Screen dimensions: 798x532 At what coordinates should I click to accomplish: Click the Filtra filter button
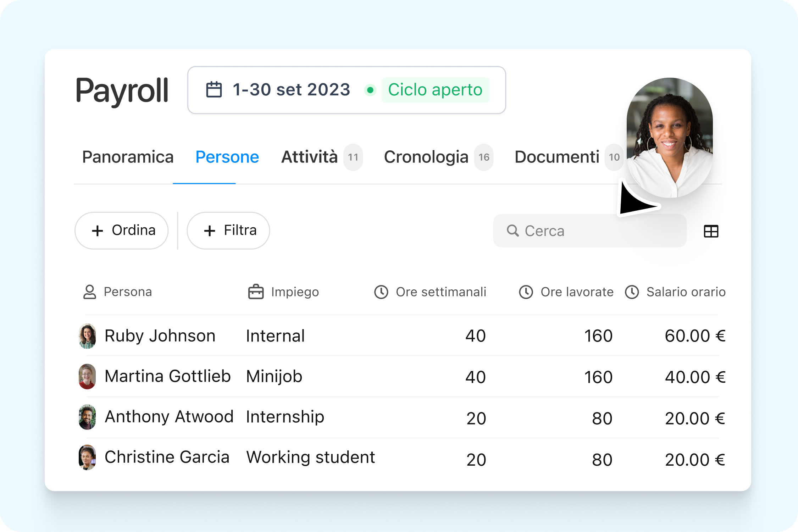pyautogui.click(x=230, y=231)
